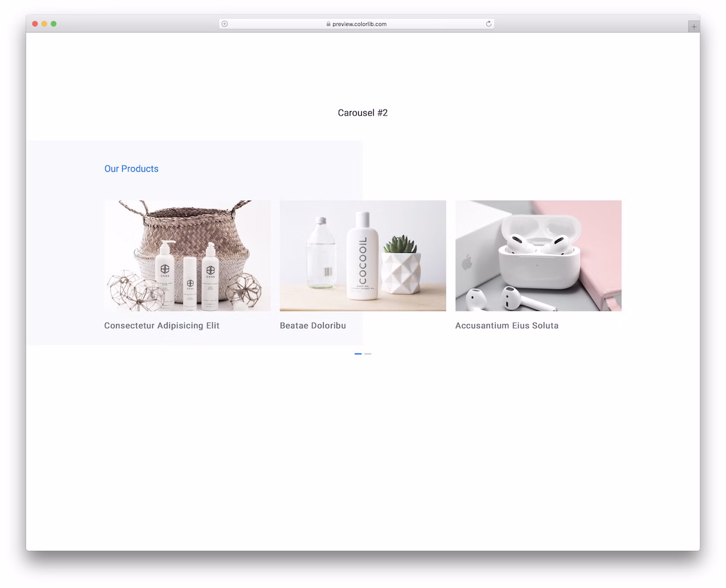Follow the Accusantium Eius Soluta link
Viewport: 726px width, 588px height.
506,325
